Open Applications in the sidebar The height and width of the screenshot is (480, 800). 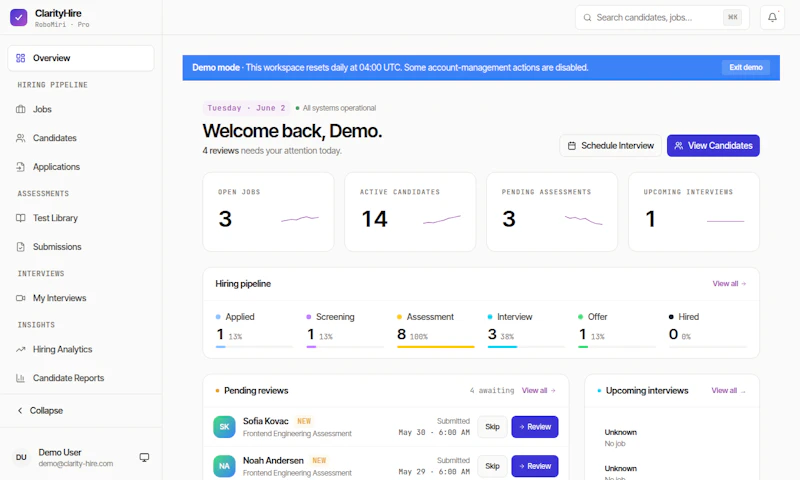coord(81,167)
